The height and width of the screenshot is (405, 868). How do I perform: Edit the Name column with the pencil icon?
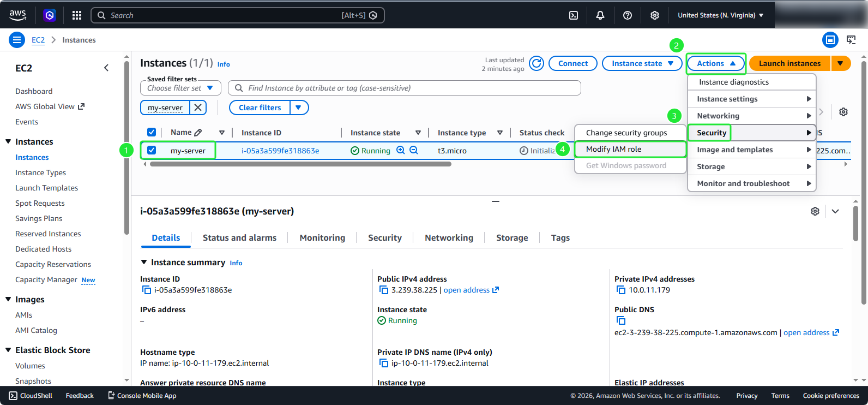198,133
